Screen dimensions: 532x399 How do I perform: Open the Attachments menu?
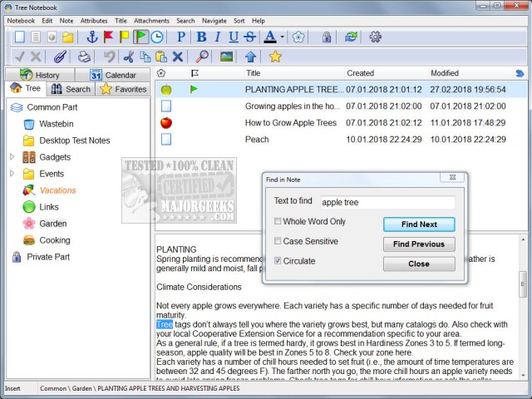point(151,21)
